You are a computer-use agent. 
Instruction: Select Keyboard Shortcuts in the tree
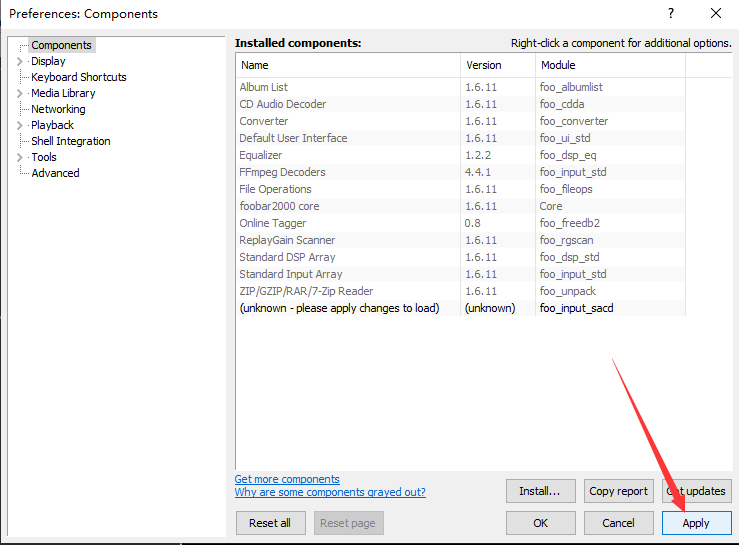[78, 77]
